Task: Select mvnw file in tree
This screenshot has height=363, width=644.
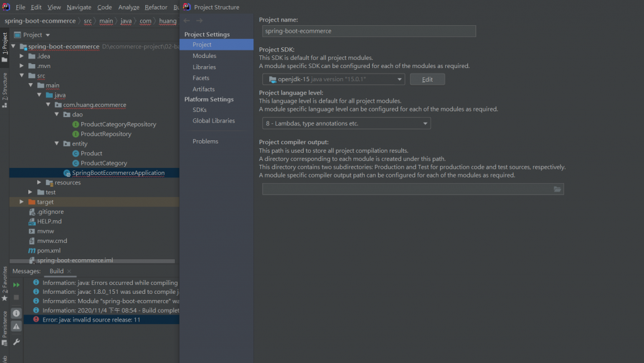Action: [x=45, y=231]
